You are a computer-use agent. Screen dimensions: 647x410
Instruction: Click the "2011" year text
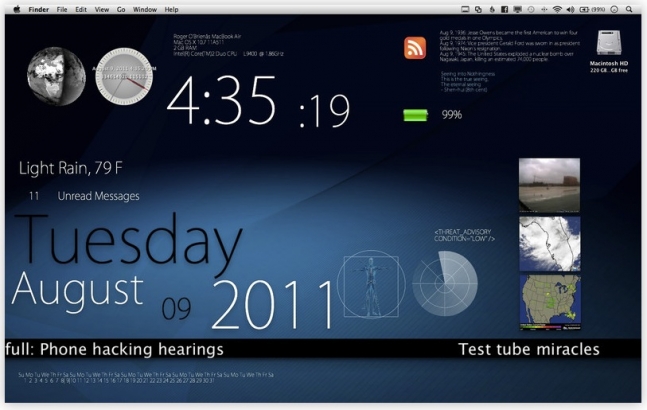tap(273, 304)
